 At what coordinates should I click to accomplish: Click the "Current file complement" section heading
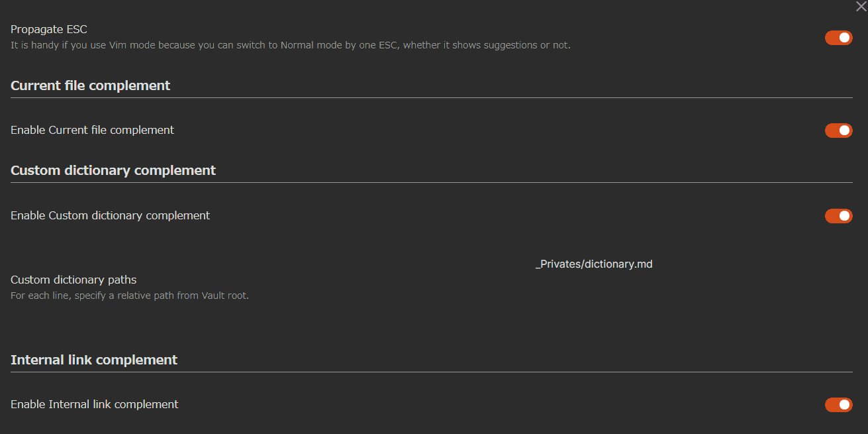[x=90, y=85]
